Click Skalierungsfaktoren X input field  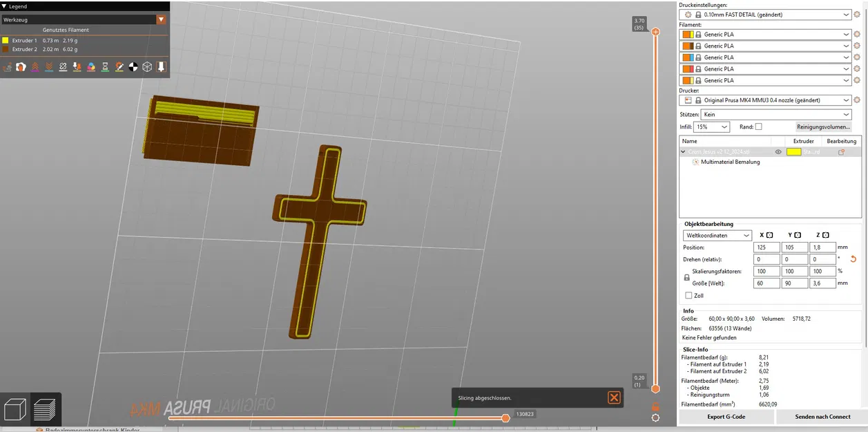(x=766, y=272)
